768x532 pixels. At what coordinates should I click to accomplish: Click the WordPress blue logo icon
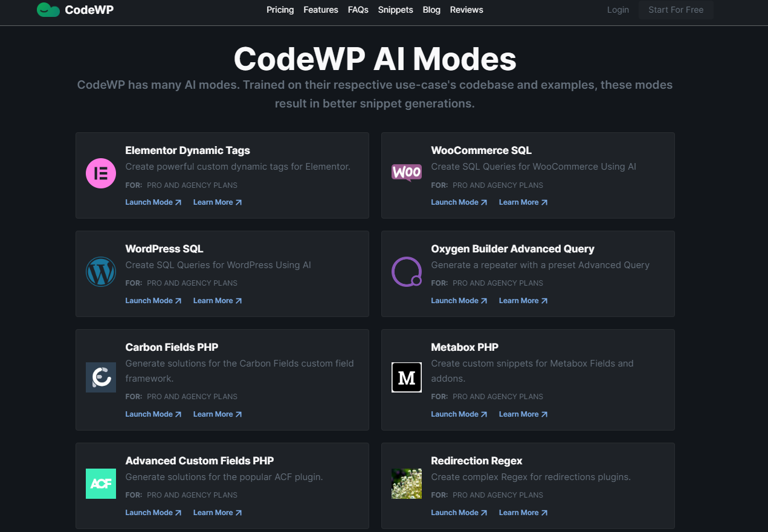pyautogui.click(x=101, y=272)
